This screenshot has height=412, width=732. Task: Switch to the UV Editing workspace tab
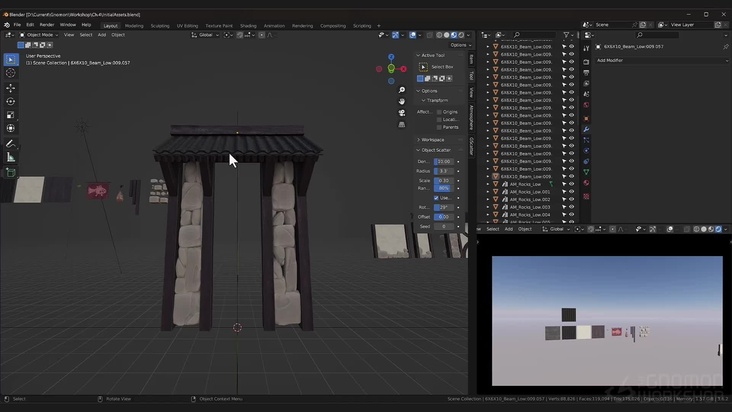pos(187,26)
